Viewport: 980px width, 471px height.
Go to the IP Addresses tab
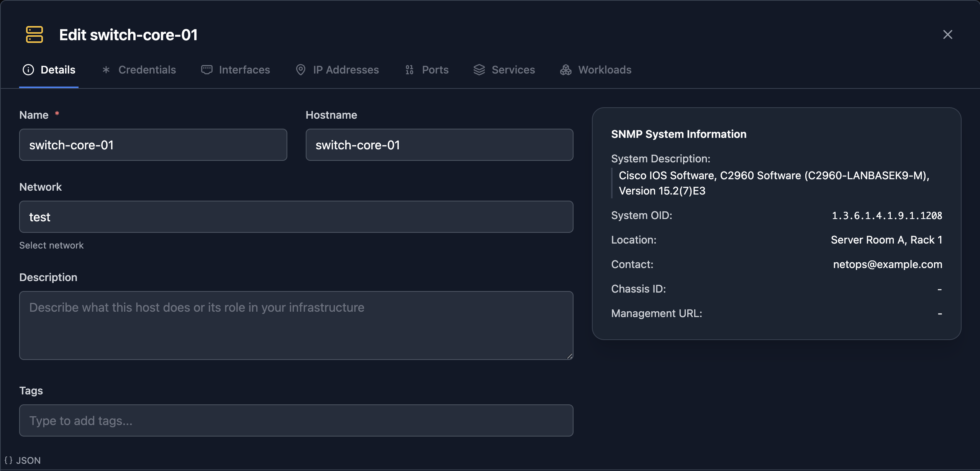click(338, 70)
